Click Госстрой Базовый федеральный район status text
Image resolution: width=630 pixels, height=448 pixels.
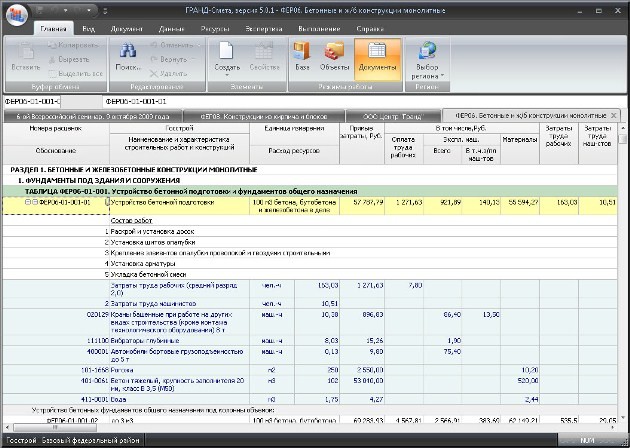[x=73, y=440]
